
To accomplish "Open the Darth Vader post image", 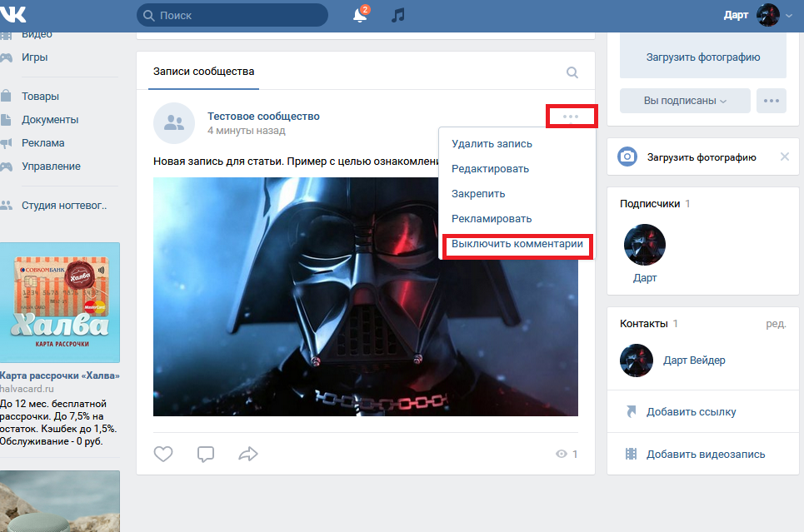I will (366, 296).
